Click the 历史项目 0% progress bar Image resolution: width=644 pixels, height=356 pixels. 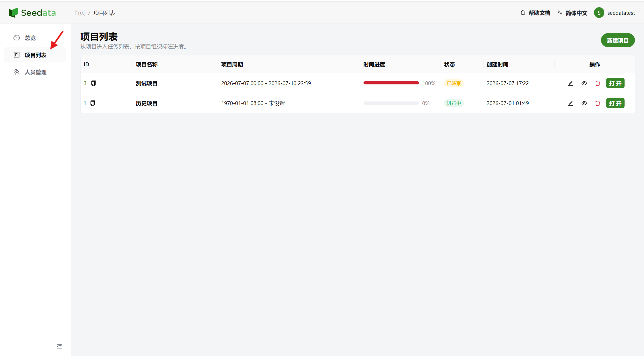click(391, 103)
